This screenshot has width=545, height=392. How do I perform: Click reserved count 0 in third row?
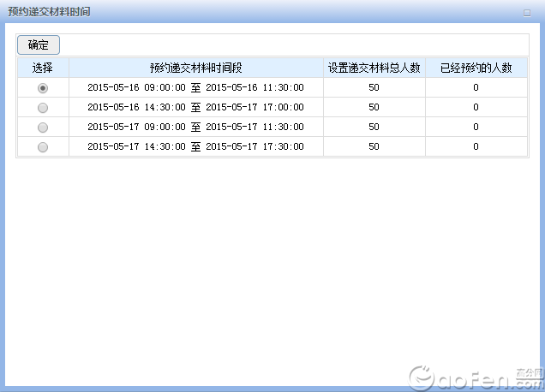(x=476, y=127)
